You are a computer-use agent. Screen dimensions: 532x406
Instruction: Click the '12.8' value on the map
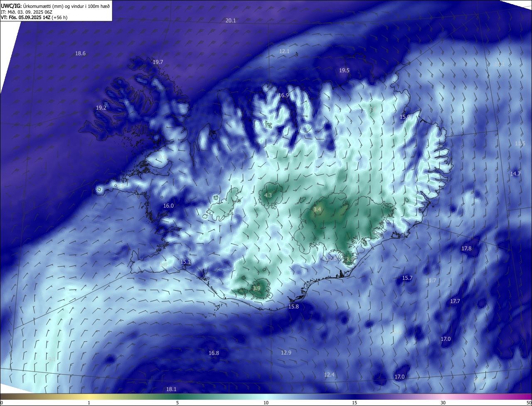[331, 259]
